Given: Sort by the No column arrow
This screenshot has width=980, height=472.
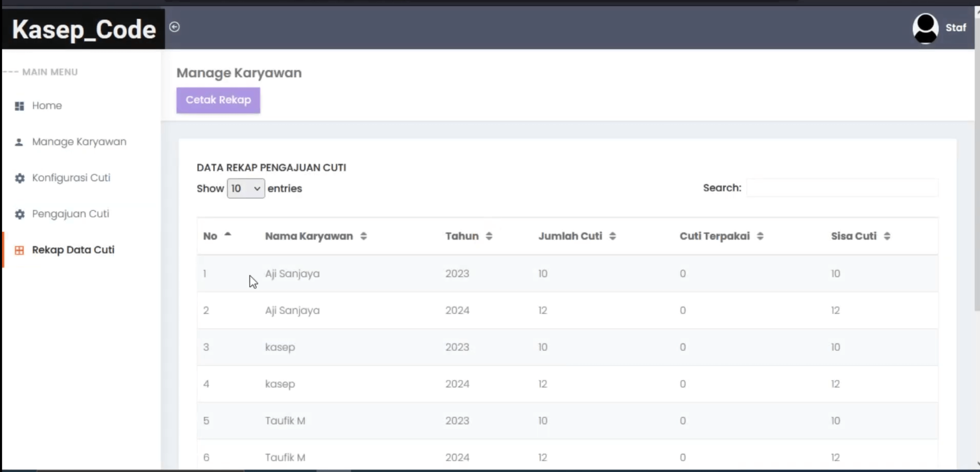Looking at the screenshot, I should point(228,234).
